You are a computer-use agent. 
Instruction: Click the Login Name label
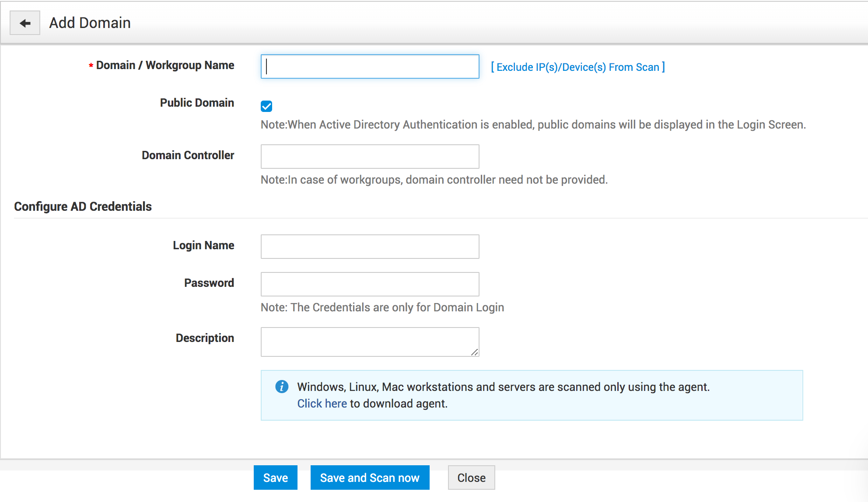click(203, 245)
